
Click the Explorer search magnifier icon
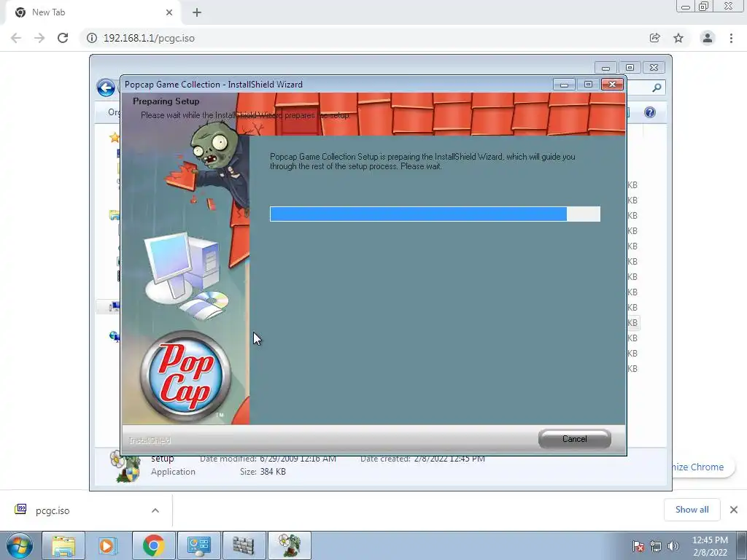click(x=657, y=87)
